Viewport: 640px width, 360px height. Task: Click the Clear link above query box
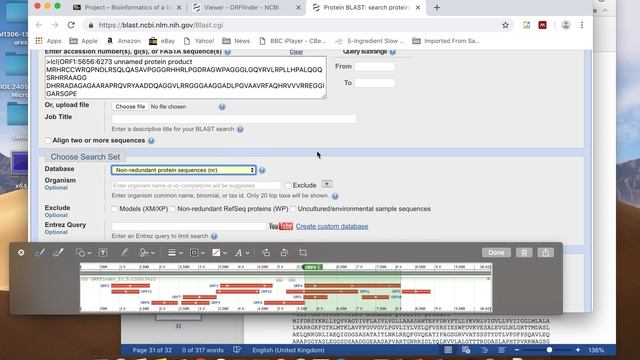[296, 52]
